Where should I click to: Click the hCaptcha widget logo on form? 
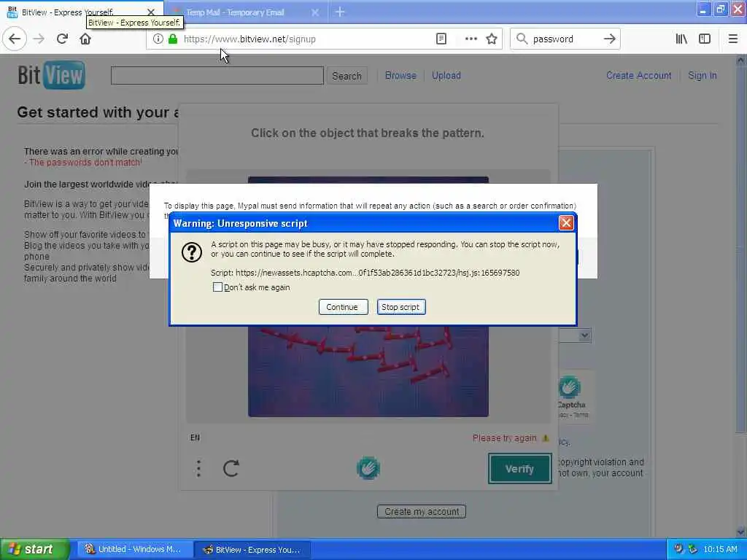(569, 386)
